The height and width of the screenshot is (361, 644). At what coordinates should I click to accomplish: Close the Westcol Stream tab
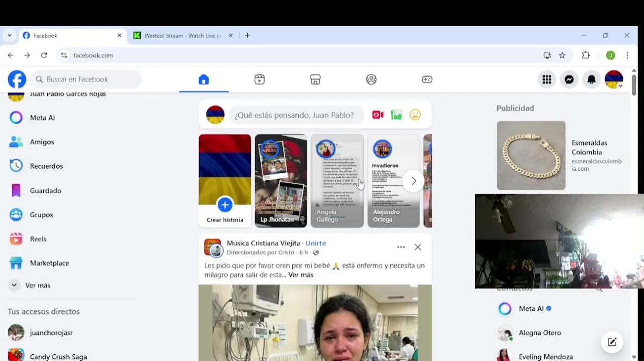pyautogui.click(x=231, y=36)
